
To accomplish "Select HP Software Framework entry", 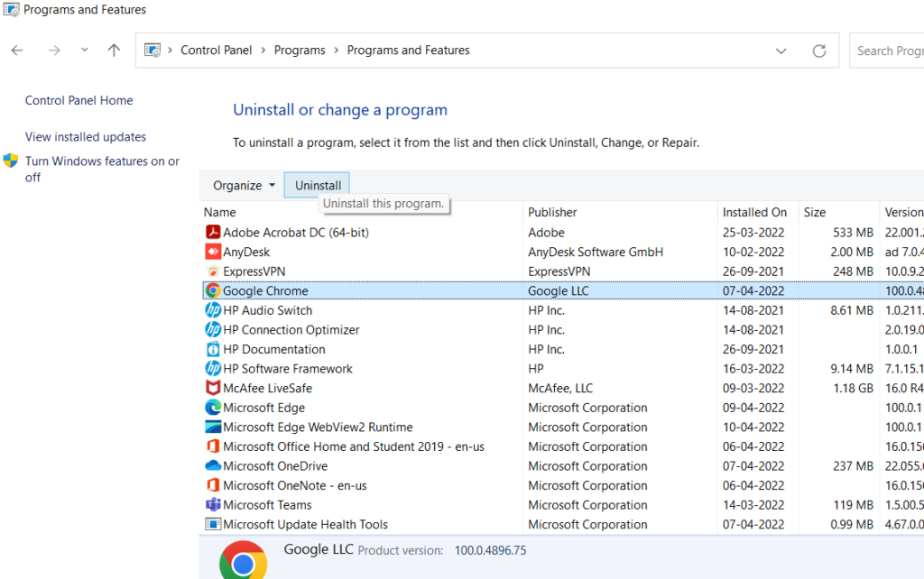I will coord(288,368).
